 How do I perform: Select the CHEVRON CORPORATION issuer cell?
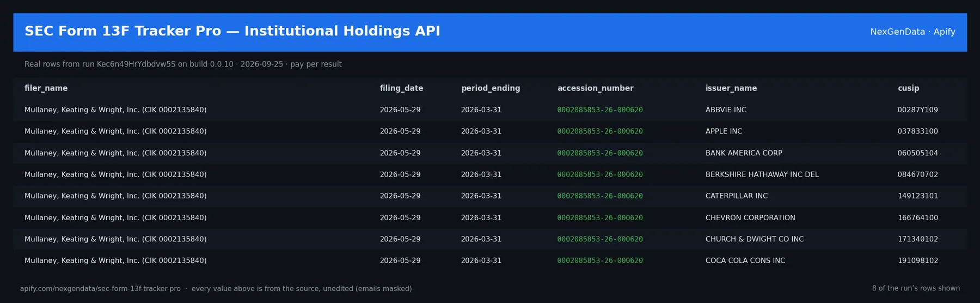pyautogui.click(x=750, y=217)
